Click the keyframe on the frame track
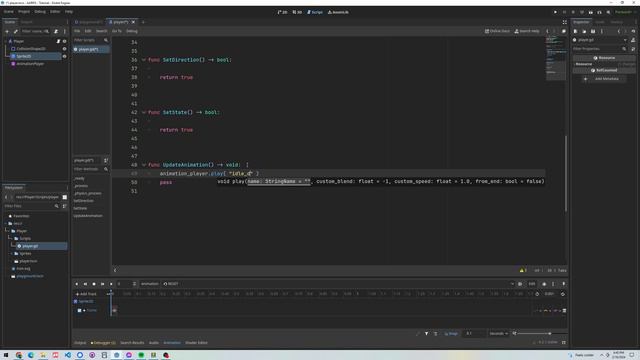The width and height of the screenshot is (640, 360). click(114, 311)
